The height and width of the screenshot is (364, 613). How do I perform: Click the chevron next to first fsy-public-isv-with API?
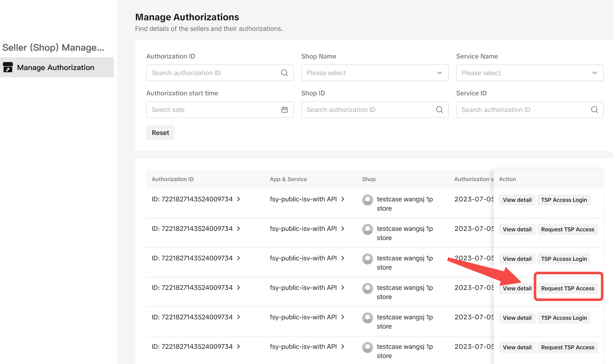click(343, 199)
